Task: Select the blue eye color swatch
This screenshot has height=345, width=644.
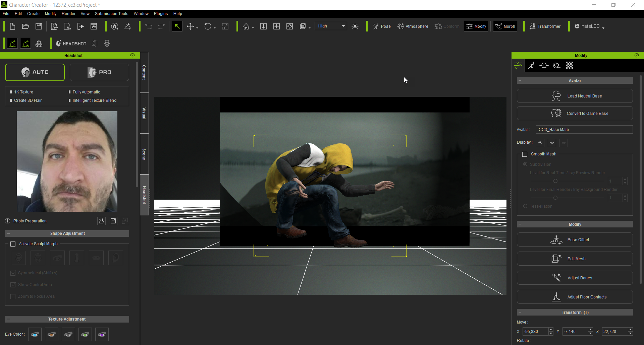Action: tap(35, 334)
